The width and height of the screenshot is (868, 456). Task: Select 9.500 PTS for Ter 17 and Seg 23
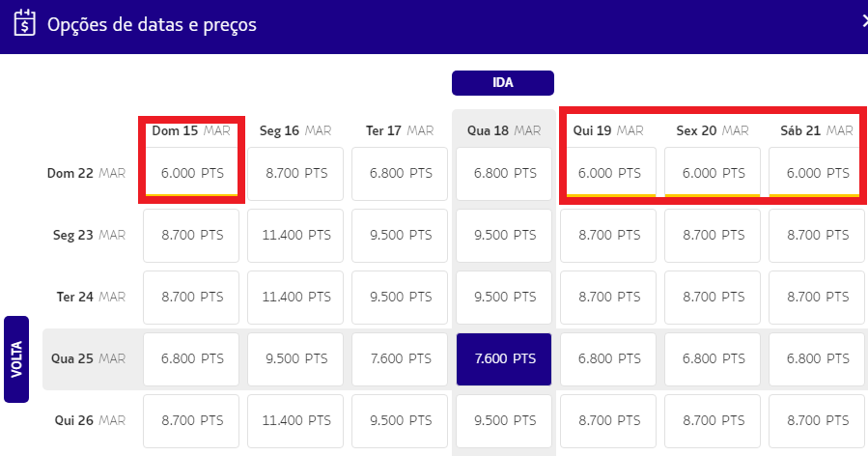(x=399, y=235)
